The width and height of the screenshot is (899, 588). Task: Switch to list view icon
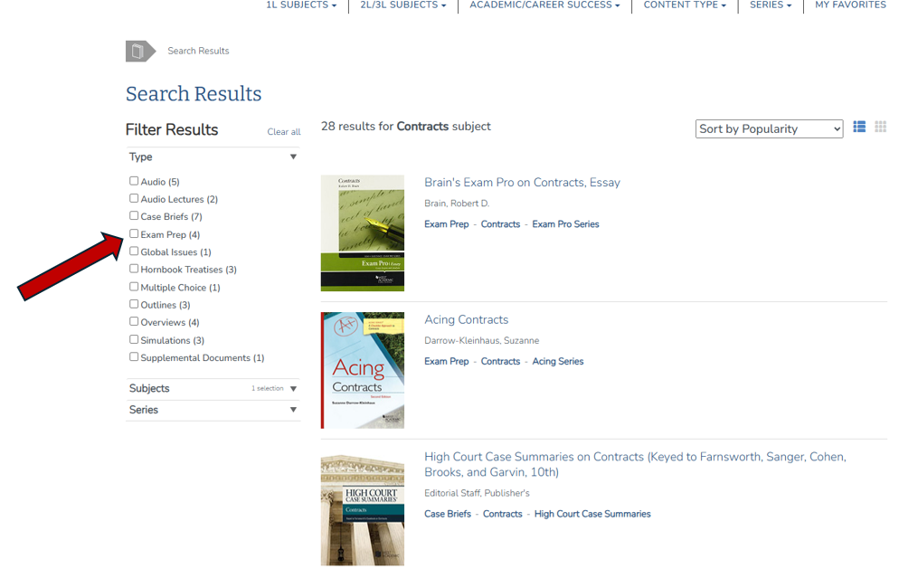859,128
